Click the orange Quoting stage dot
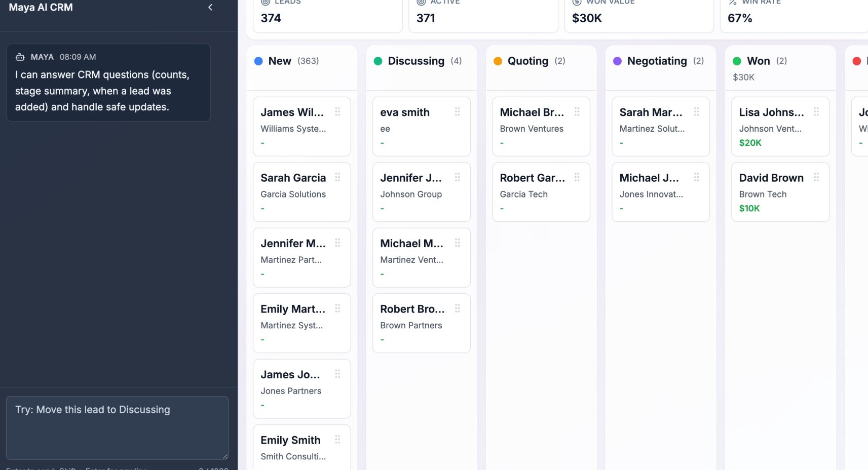 (x=498, y=61)
